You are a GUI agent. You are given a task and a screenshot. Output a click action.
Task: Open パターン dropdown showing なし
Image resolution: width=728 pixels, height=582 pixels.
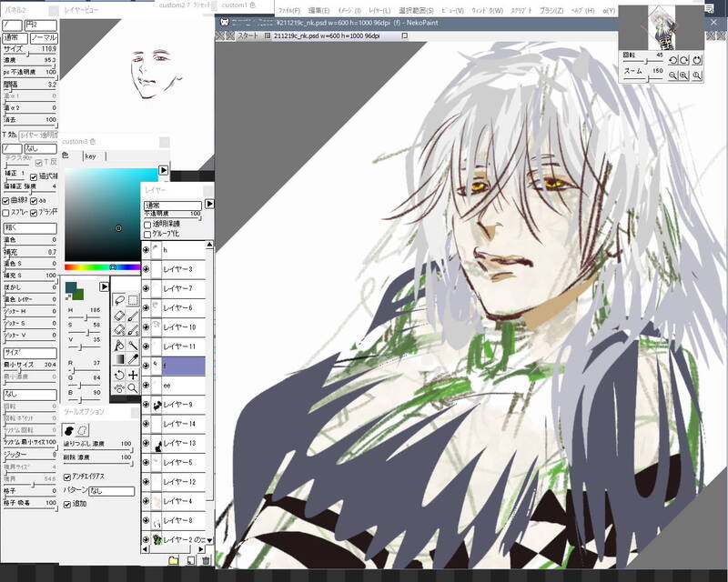pos(111,490)
